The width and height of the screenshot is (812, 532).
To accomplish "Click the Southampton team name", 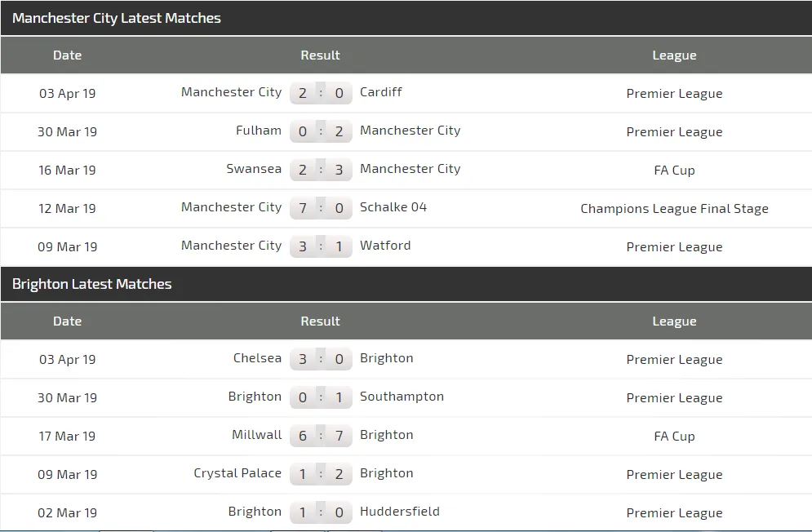I will pyautogui.click(x=402, y=397).
